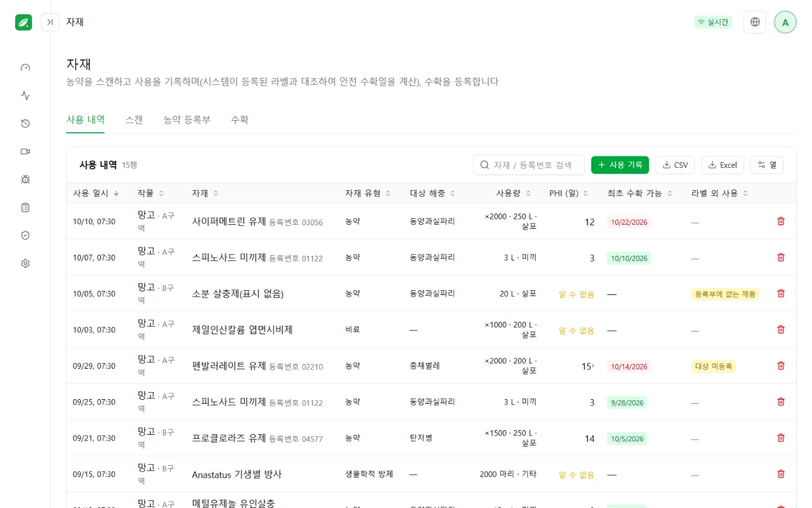
Task: Sort by 자재 유형 column
Action: [367, 193]
